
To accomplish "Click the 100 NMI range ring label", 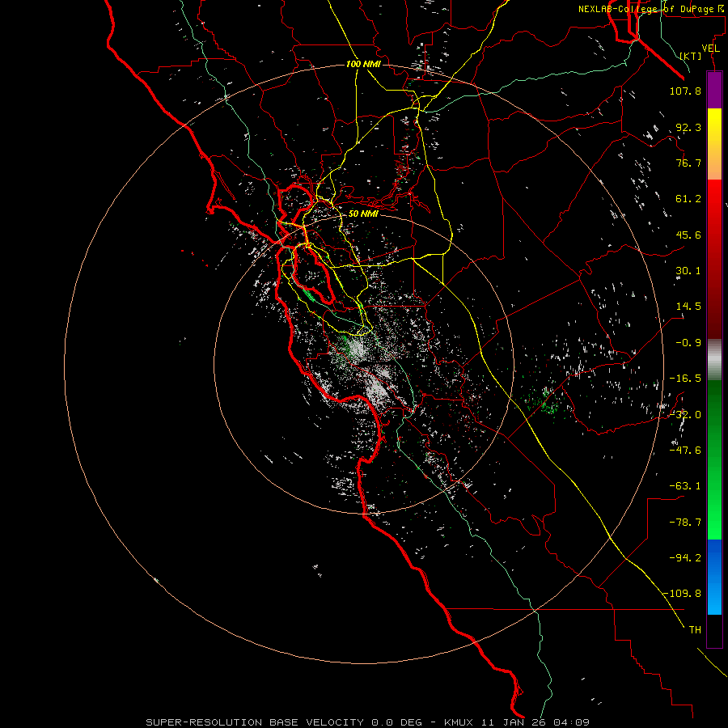I will click(x=363, y=64).
